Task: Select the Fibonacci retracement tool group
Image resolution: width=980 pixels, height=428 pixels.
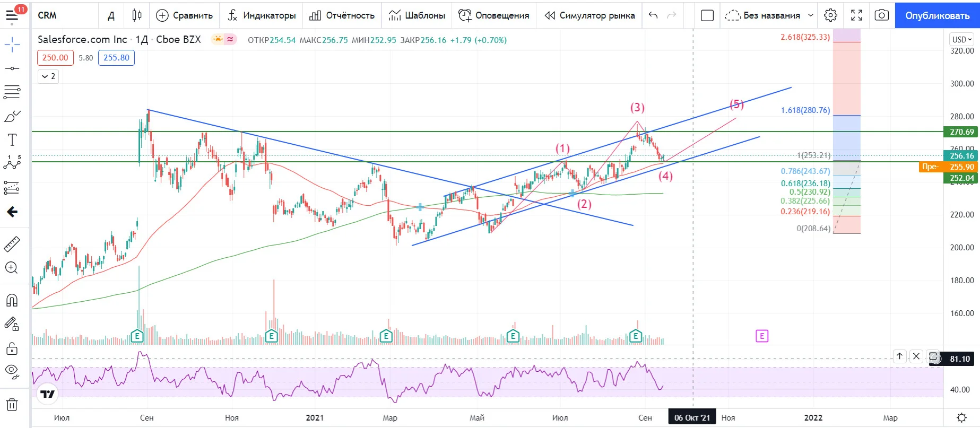Action: 12,92
